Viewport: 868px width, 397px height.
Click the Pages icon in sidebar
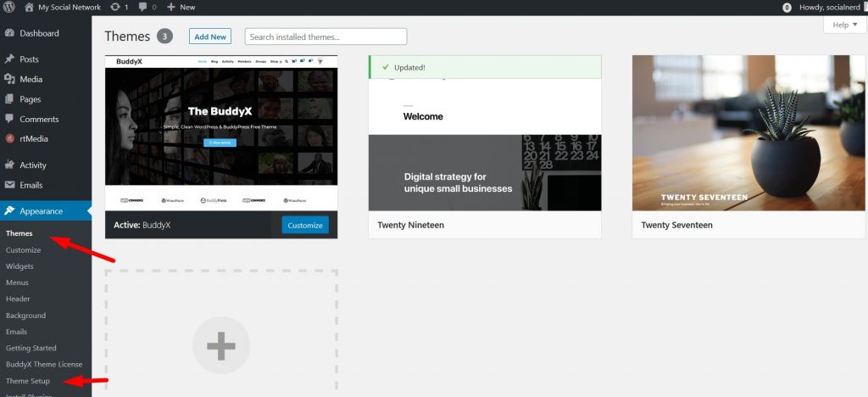9,99
